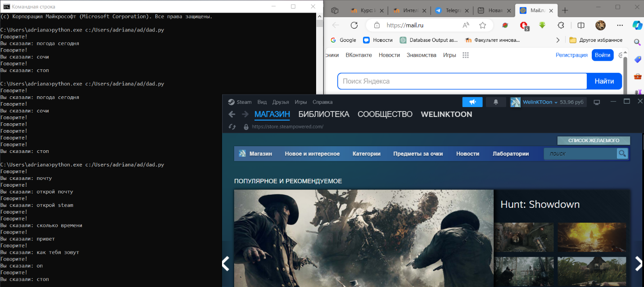Open a new Edge tab with plus
The height and width of the screenshot is (287, 644).
point(565,10)
